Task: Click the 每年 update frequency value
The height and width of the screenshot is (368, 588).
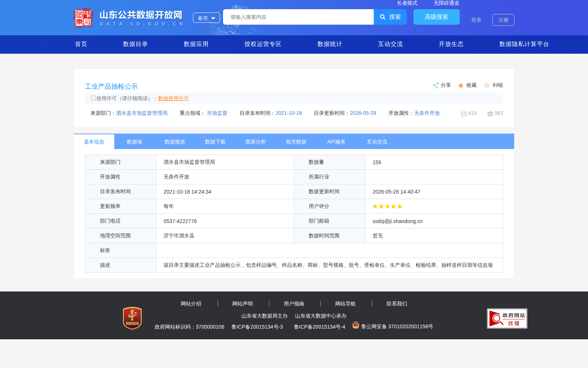Action: click(169, 206)
